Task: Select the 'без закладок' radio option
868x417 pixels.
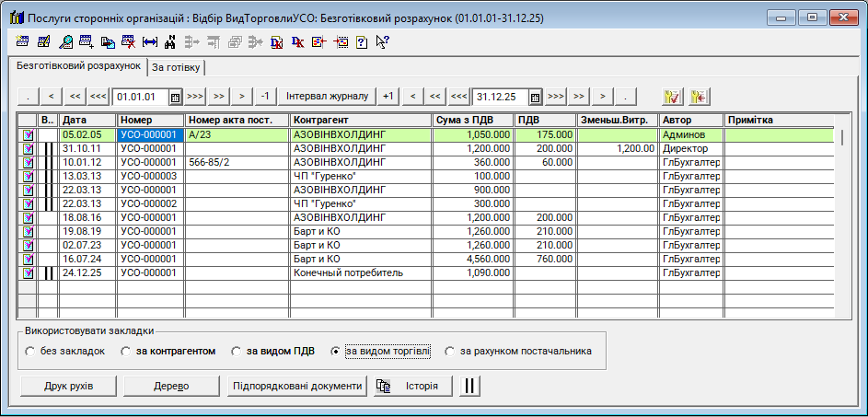Action: tap(30, 352)
